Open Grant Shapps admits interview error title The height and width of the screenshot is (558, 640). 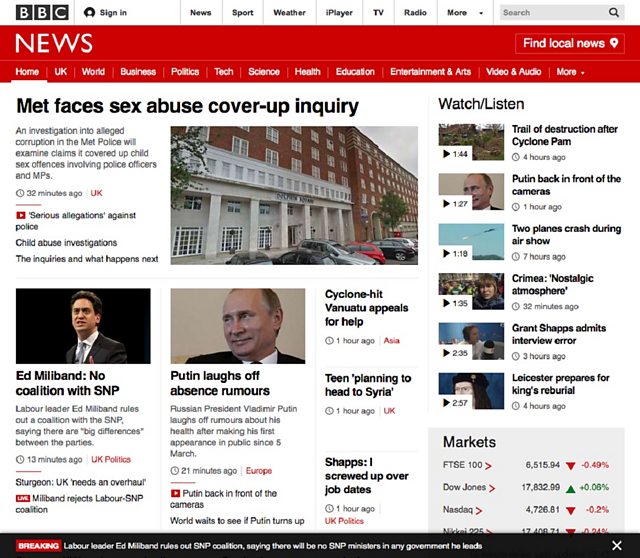[x=559, y=334]
